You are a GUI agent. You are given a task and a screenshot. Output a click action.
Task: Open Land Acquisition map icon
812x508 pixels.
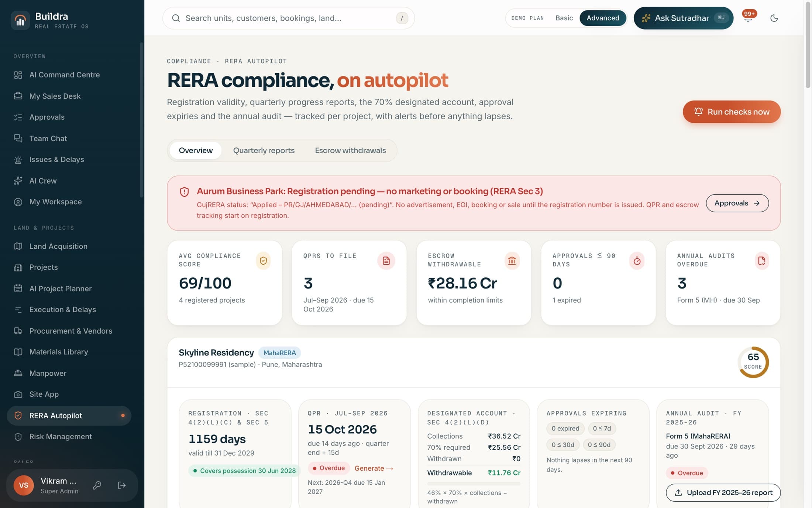point(18,246)
